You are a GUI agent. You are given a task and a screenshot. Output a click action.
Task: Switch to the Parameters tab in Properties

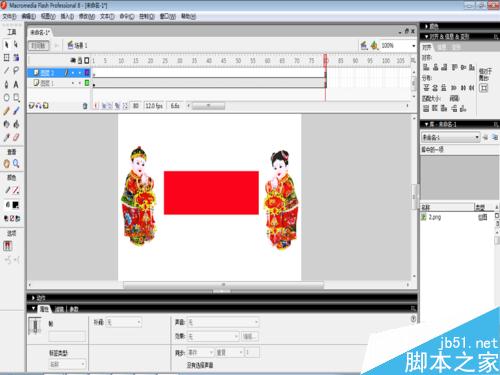click(x=74, y=309)
